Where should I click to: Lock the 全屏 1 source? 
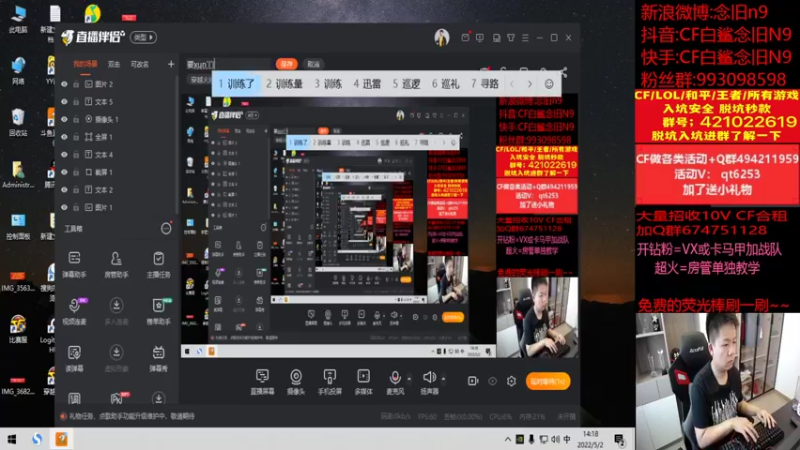point(76,137)
